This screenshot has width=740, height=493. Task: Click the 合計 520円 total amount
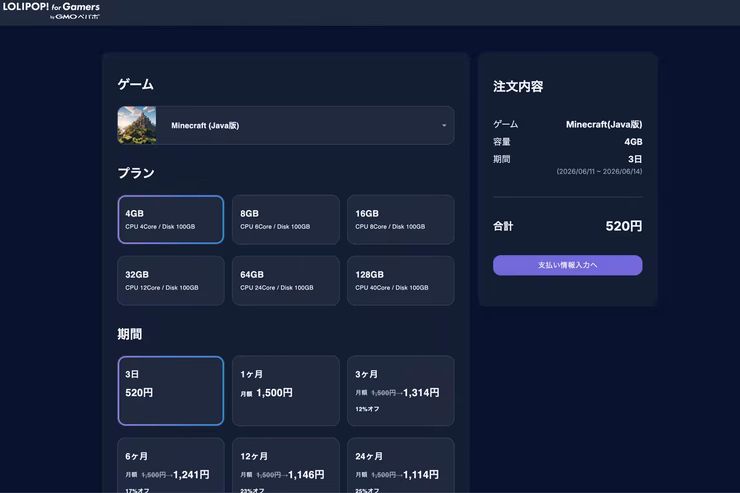tap(623, 226)
